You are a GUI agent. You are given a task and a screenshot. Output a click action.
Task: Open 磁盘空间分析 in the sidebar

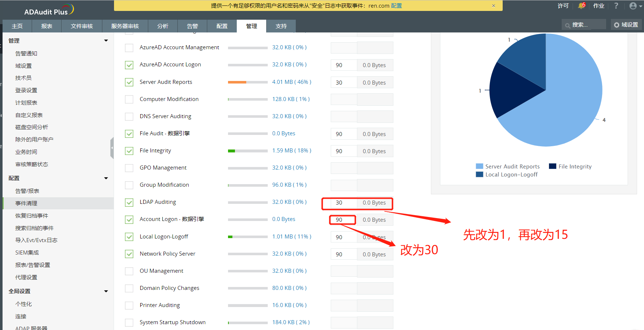coord(32,127)
